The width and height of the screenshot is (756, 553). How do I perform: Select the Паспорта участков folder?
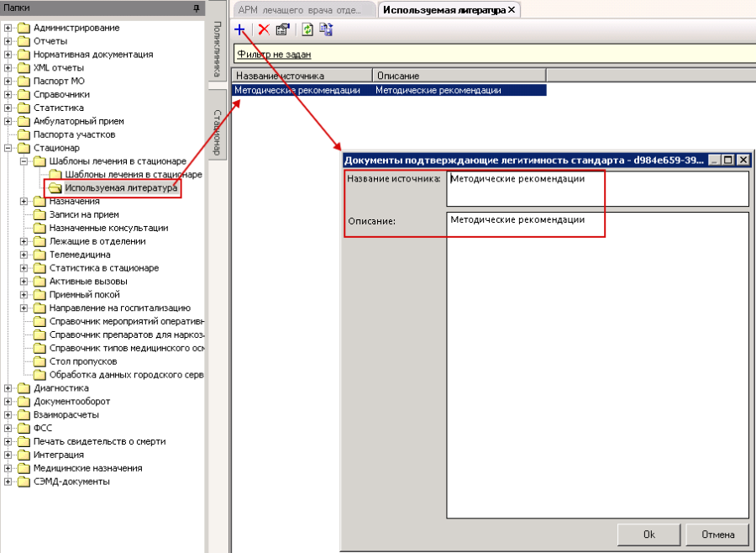[x=74, y=134]
